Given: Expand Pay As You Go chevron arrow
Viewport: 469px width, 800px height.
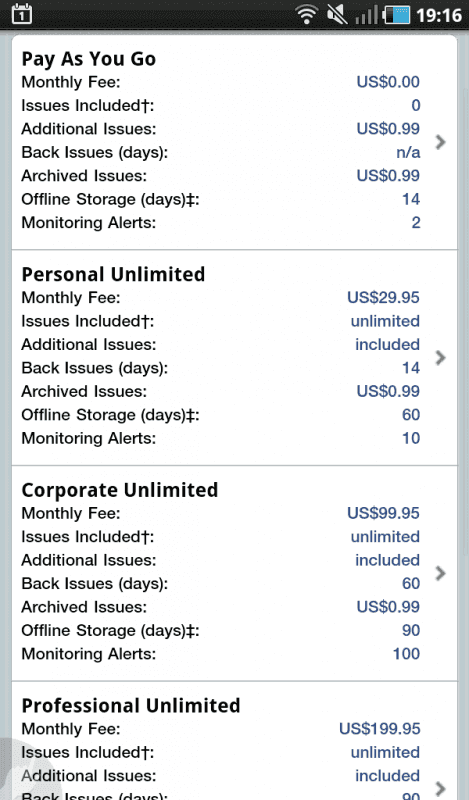Looking at the screenshot, I should coord(440,142).
